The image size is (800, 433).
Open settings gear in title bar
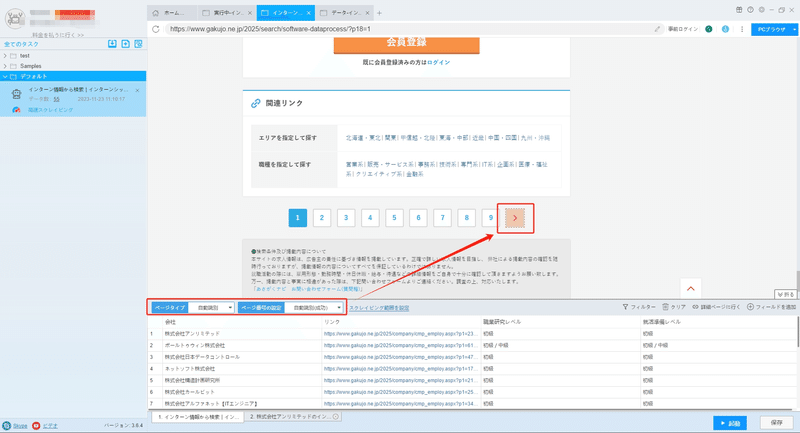coord(761,10)
